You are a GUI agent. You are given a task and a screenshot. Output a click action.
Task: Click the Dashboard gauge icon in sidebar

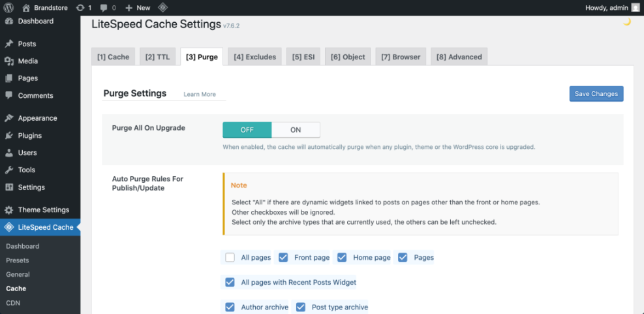[9, 21]
